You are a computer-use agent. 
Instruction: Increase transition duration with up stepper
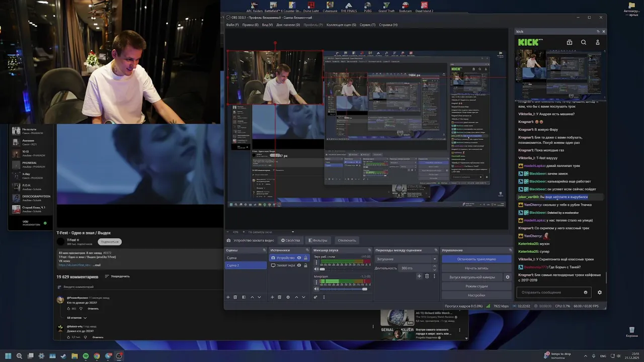pos(434,266)
